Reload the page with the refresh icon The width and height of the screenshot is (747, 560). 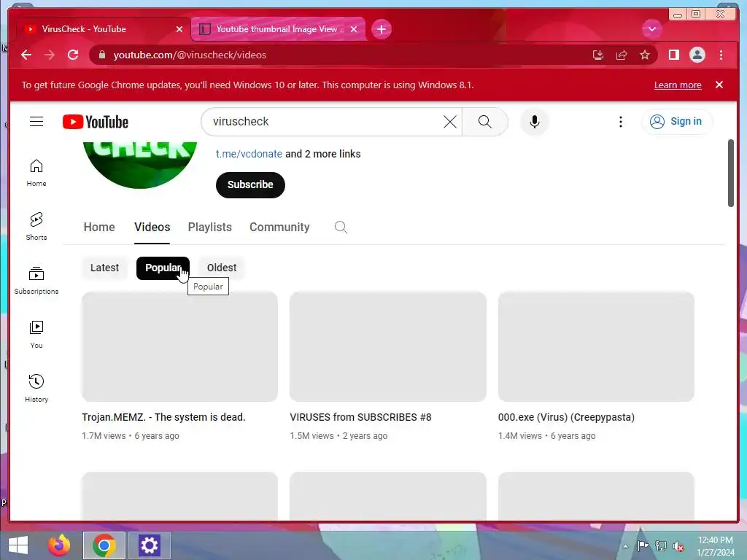[73, 55]
